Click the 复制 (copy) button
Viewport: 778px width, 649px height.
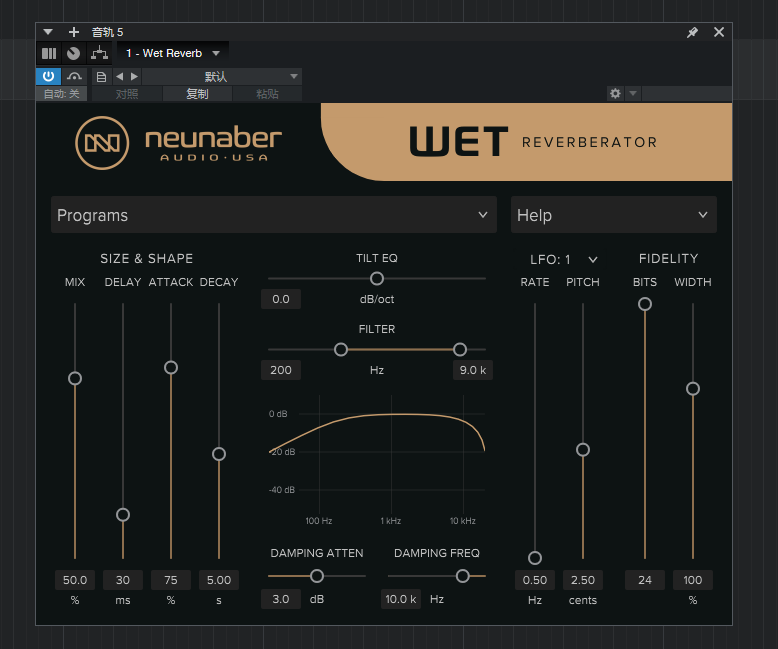197,94
